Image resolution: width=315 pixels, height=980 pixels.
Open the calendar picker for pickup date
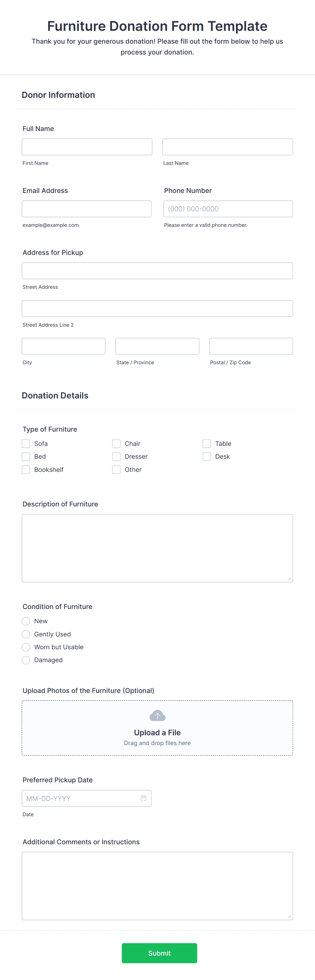tap(143, 798)
